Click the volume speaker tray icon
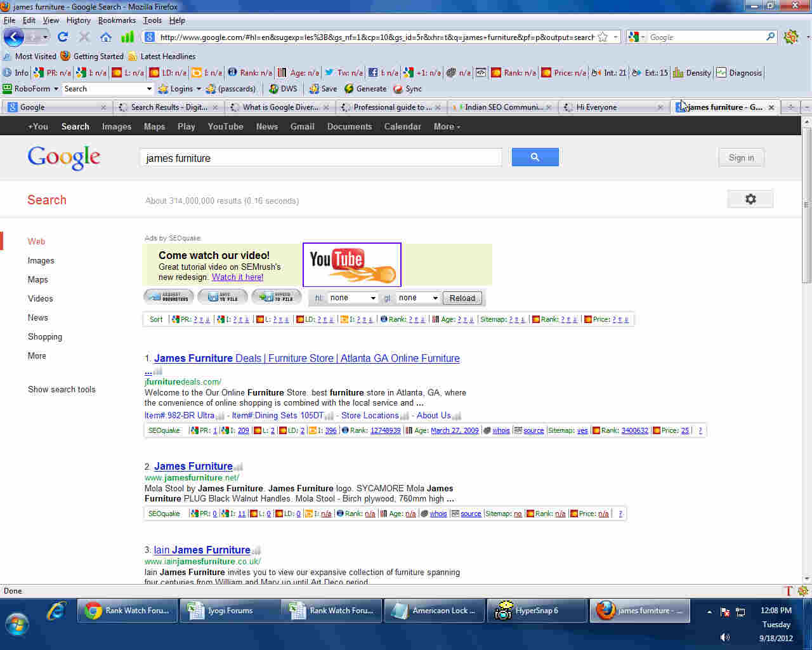812x650 pixels. pos(725,637)
